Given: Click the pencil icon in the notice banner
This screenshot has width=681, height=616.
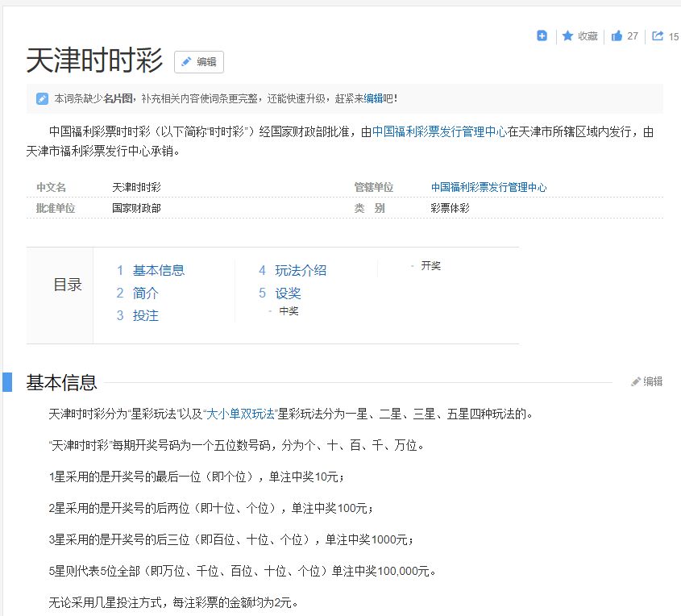Looking at the screenshot, I should pos(42,99).
